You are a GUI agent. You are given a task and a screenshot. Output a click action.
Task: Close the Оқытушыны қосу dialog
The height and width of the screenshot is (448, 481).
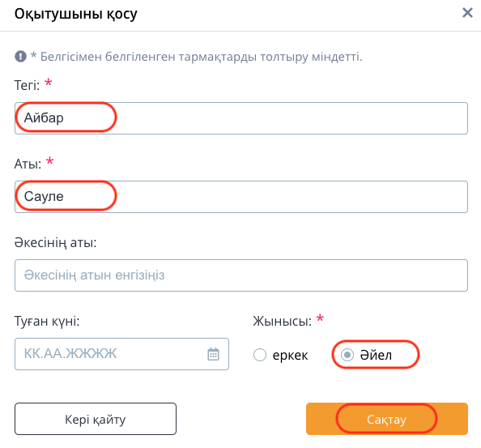[467, 13]
